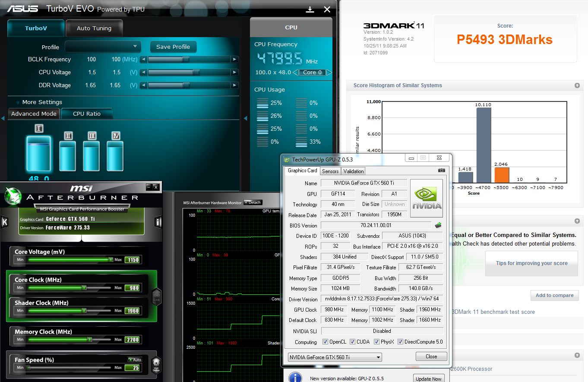Switch to the Validation tab in GPU-Z

(354, 171)
